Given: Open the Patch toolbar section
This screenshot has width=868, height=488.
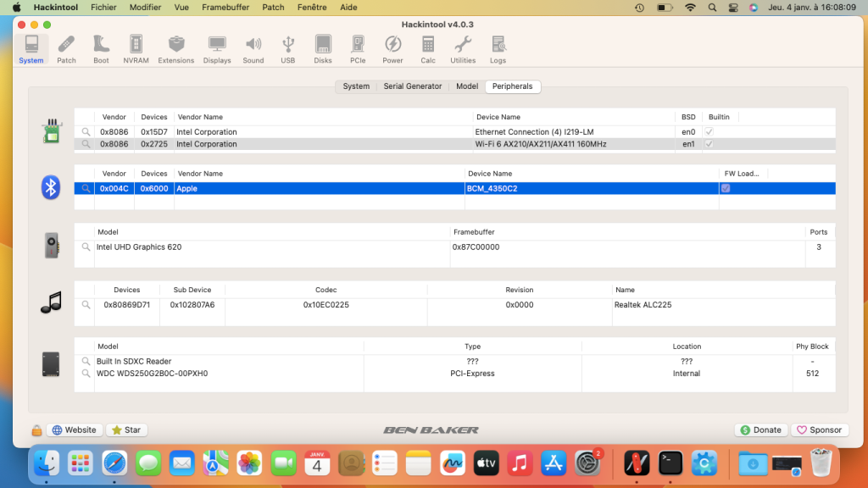Looking at the screenshot, I should [x=66, y=49].
